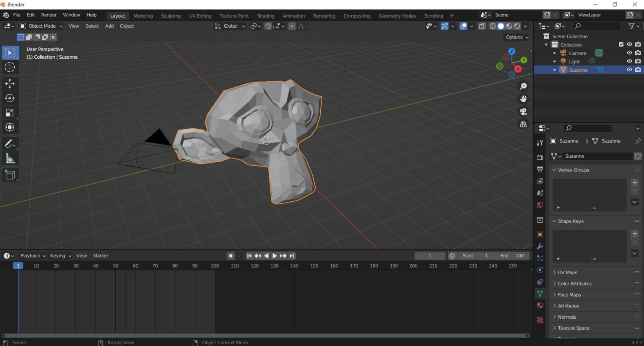644x346 pixels.
Task: Open the Render properties tab
Action: tap(540, 157)
